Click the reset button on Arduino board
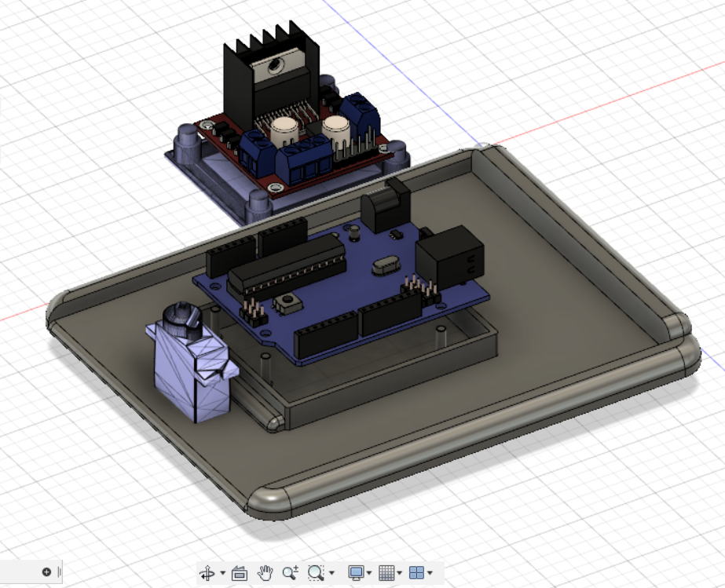The height and width of the screenshot is (588, 725). [287, 304]
